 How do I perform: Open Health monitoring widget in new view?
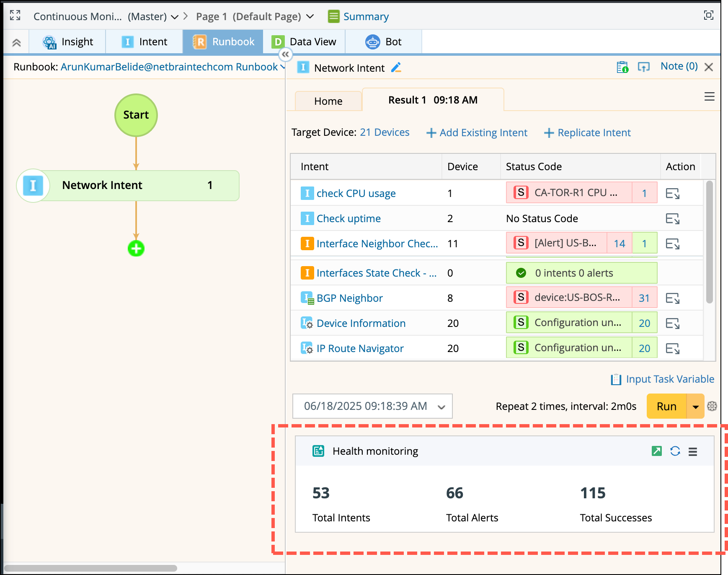click(x=657, y=451)
